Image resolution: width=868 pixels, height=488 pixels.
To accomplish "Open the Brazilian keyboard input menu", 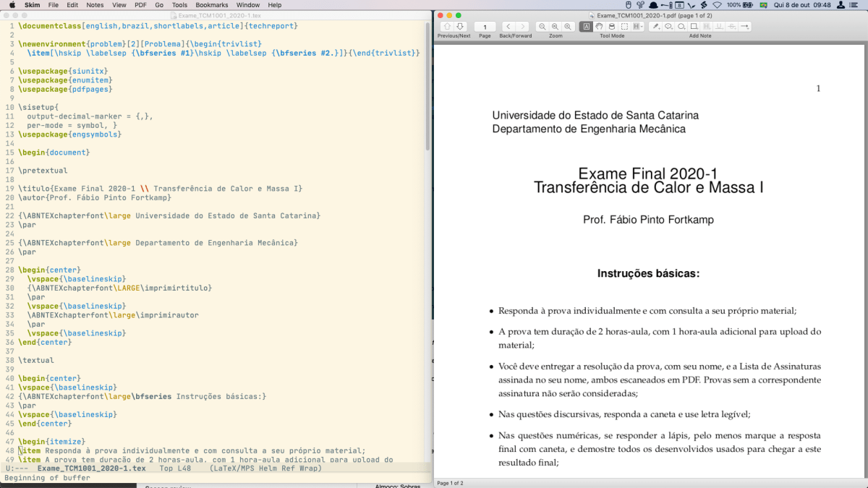I will pyautogui.click(x=762, y=5).
